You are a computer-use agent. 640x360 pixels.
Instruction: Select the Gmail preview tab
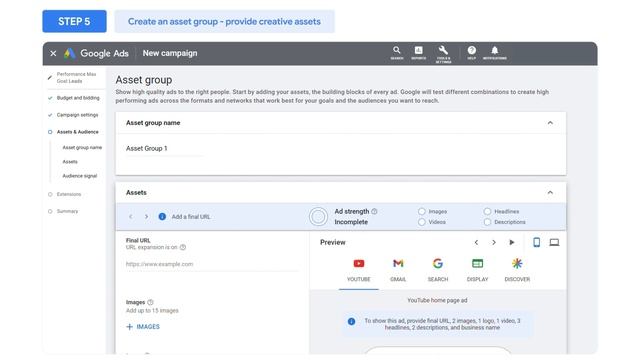[398, 271]
